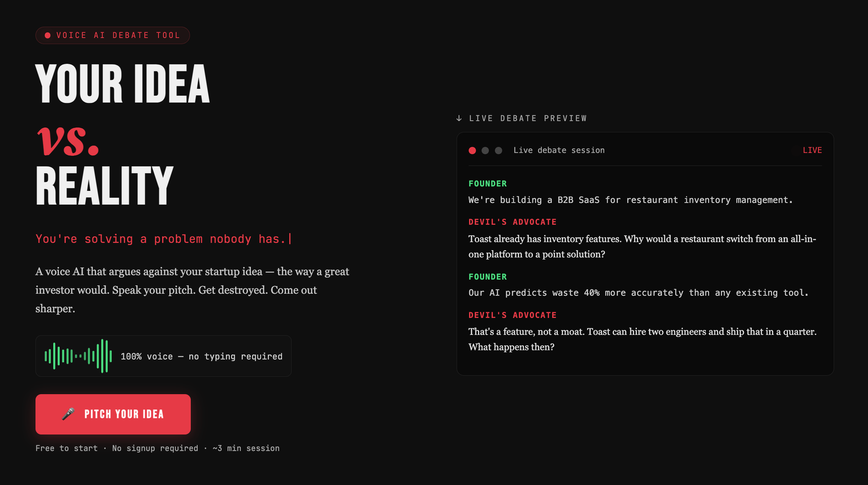Image resolution: width=868 pixels, height=485 pixels.
Task: Click the down arrow beside Live Debate Preview
Action: click(x=459, y=118)
